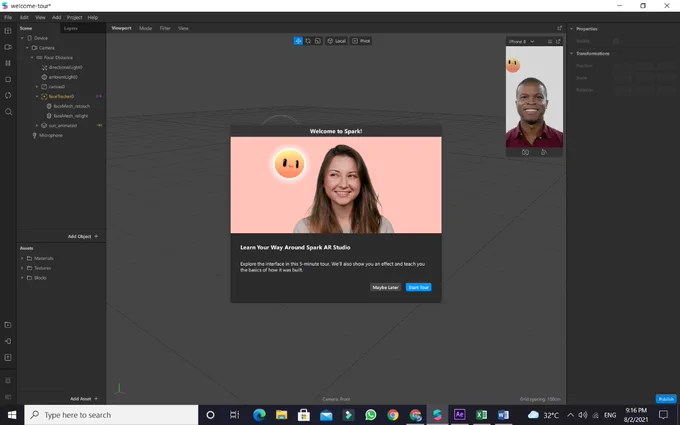
Task: Collapse the Transformations section
Action: tap(571, 53)
